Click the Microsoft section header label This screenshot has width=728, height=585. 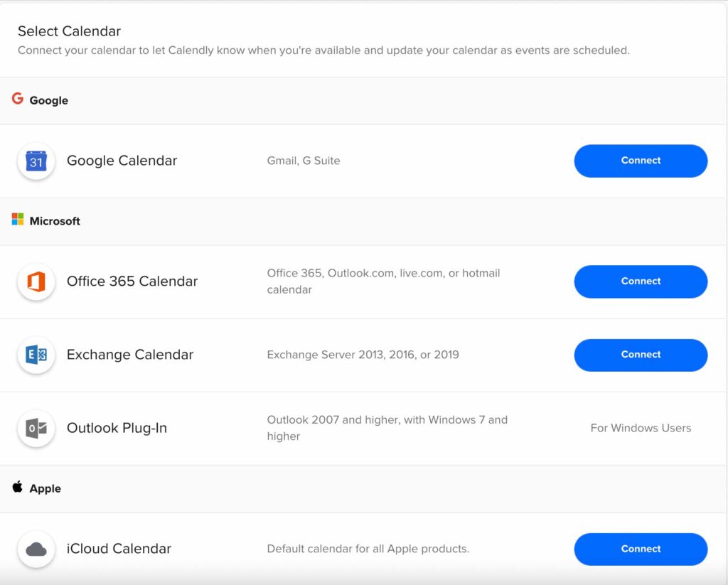click(x=55, y=221)
